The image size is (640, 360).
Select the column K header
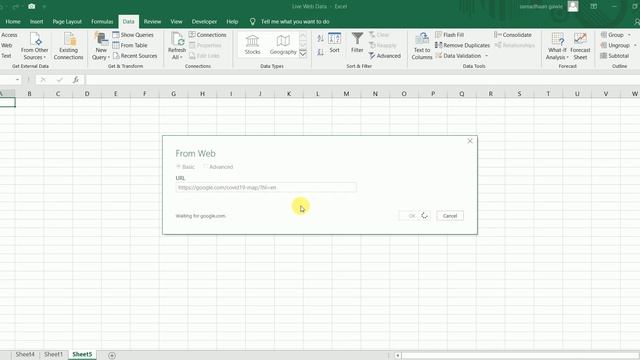tap(289, 94)
